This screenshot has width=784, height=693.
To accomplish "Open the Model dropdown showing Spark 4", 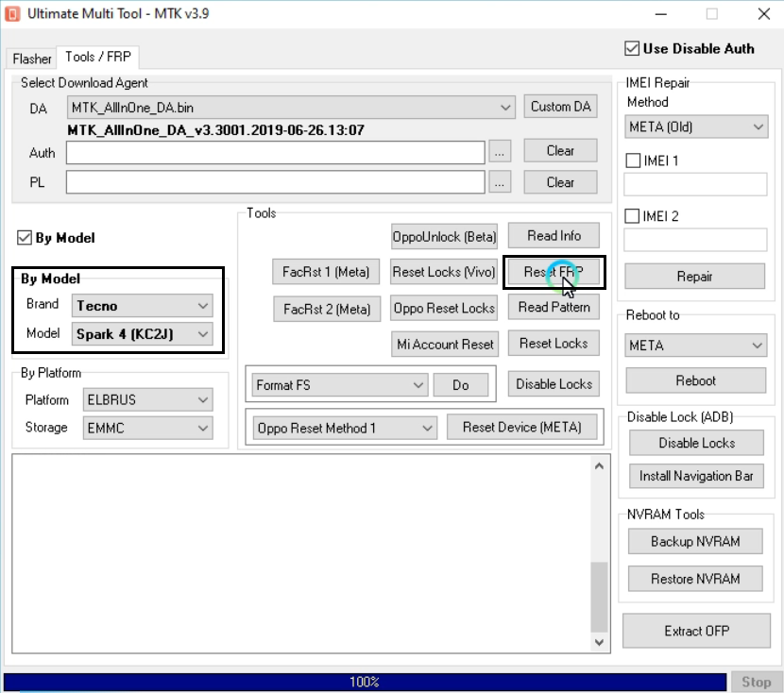I will tap(142, 334).
